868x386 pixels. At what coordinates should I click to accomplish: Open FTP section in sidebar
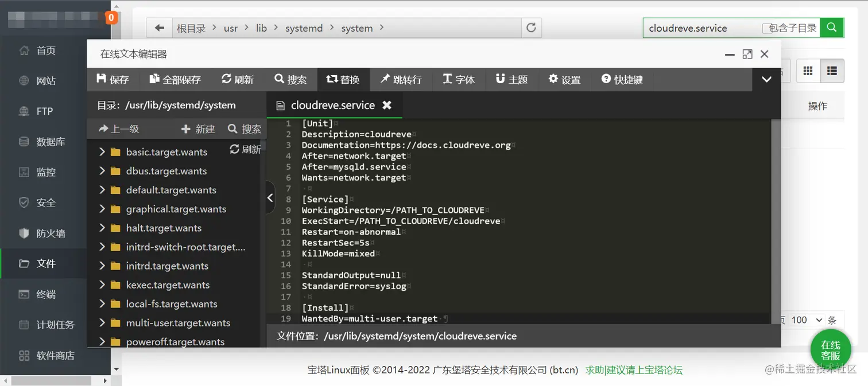click(44, 111)
